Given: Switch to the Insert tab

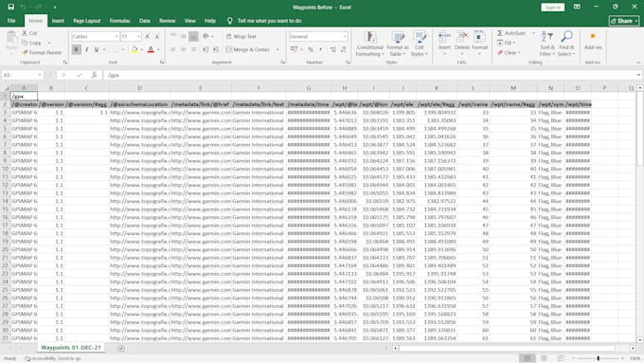Looking at the screenshot, I should [58, 21].
